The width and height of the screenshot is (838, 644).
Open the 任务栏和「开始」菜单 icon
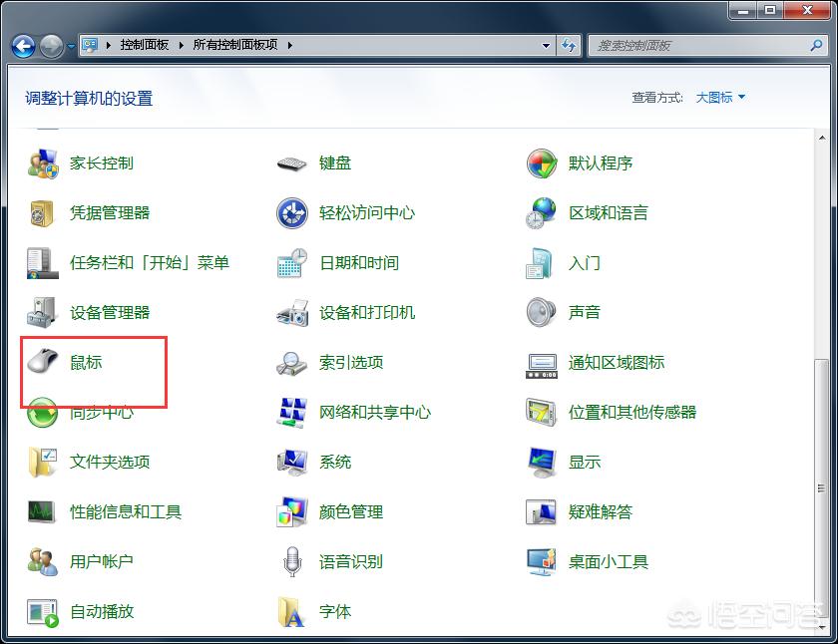coord(43,263)
